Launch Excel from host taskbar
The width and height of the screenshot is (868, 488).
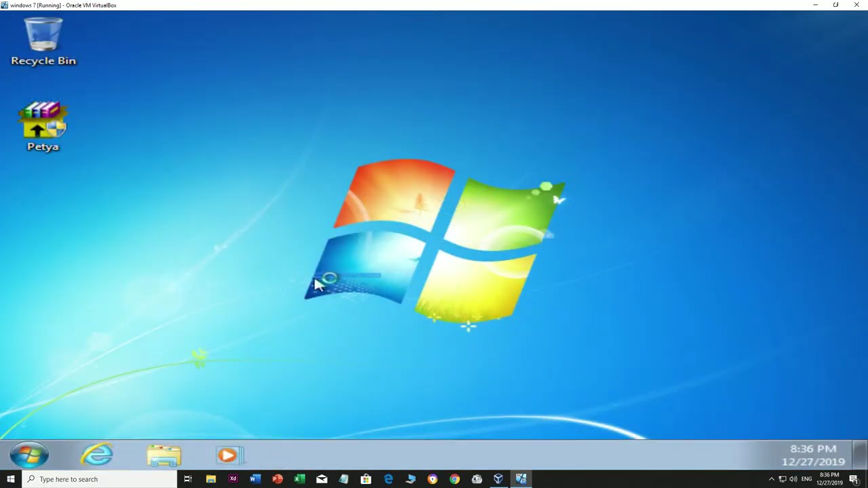299,479
